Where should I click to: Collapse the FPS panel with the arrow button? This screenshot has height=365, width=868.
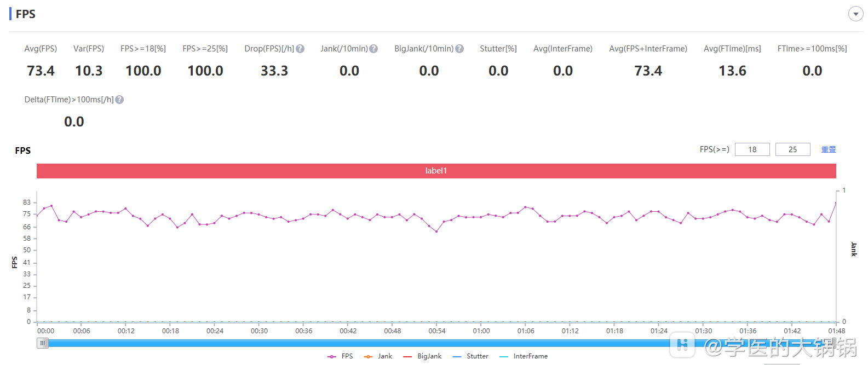pyautogui.click(x=855, y=14)
